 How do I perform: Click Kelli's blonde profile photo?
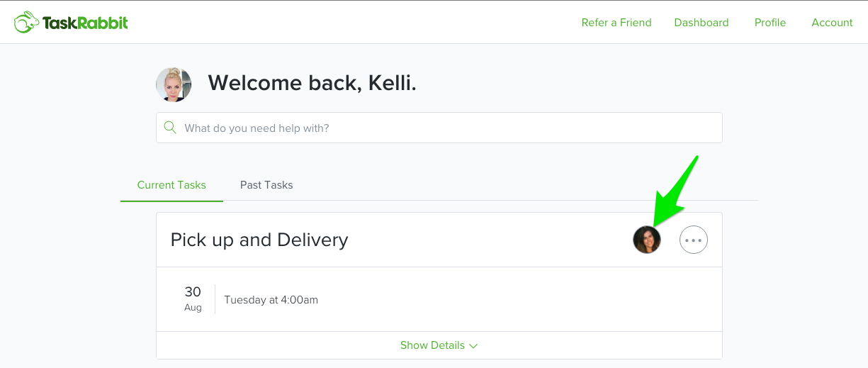point(174,84)
